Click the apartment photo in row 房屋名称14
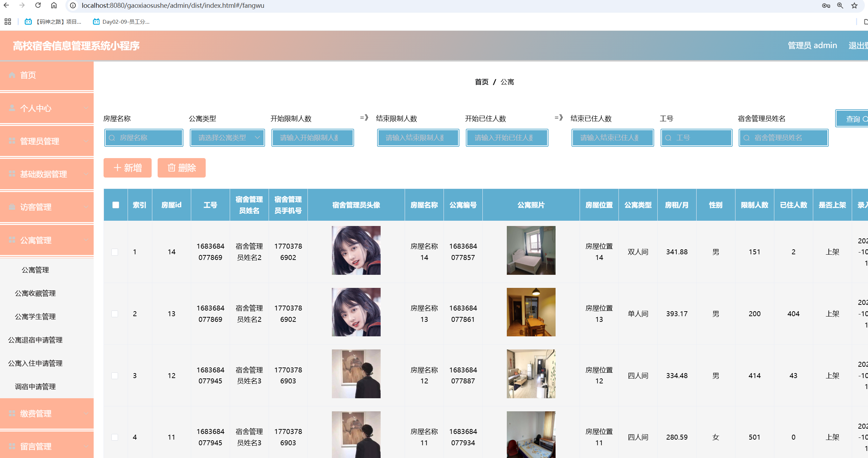This screenshot has width=868, height=458. tap(531, 250)
